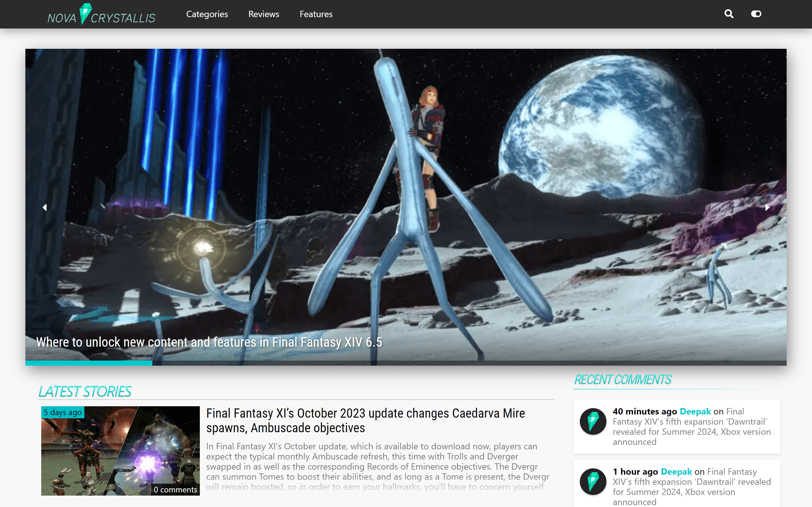Go to the previous slide with the left arrow

[45, 207]
